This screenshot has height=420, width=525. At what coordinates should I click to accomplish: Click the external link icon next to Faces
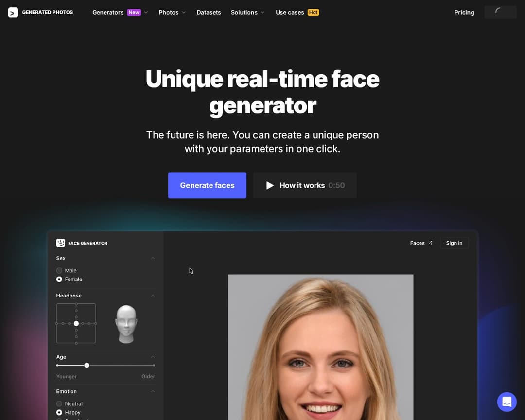(x=430, y=243)
